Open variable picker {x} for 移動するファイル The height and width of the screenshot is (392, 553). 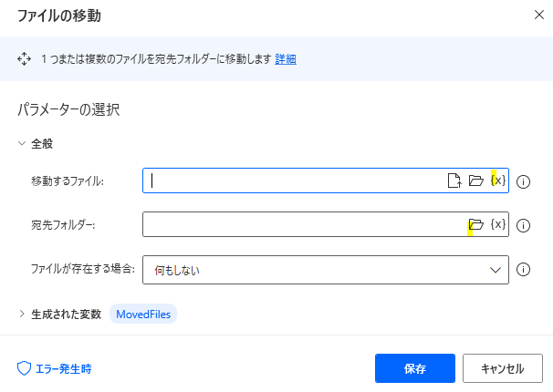(x=497, y=181)
